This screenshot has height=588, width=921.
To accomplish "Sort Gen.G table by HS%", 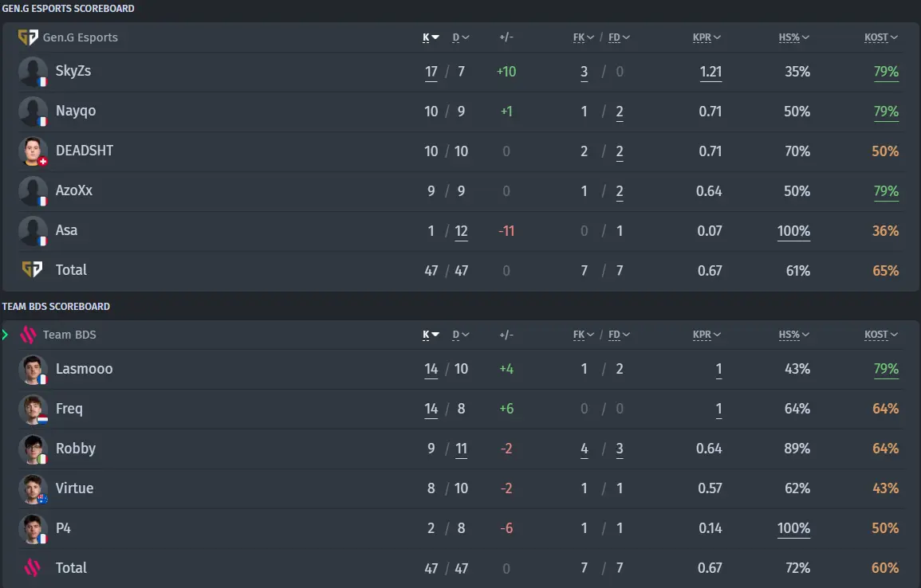I will click(793, 37).
